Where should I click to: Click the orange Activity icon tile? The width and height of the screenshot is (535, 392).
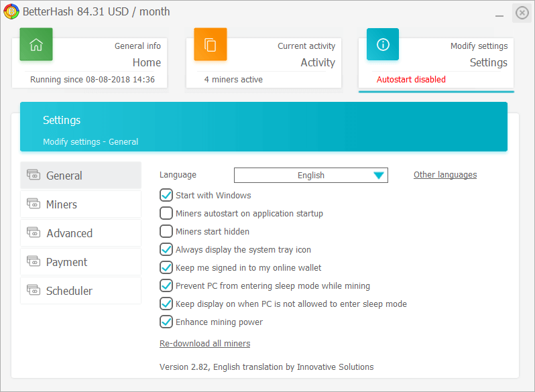pos(211,44)
